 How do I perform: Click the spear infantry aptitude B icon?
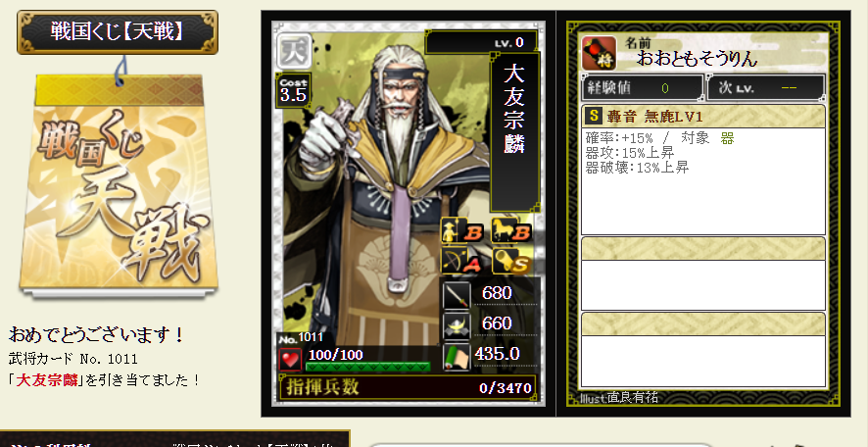point(462,231)
